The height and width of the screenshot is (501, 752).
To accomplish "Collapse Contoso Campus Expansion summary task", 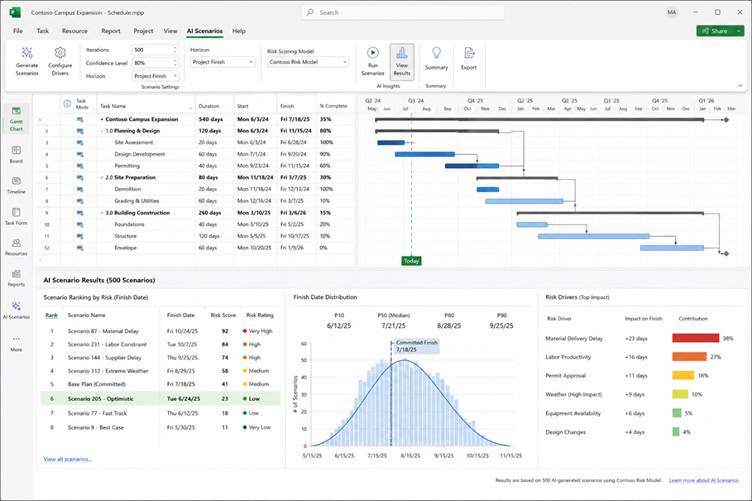I will (102, 119).
